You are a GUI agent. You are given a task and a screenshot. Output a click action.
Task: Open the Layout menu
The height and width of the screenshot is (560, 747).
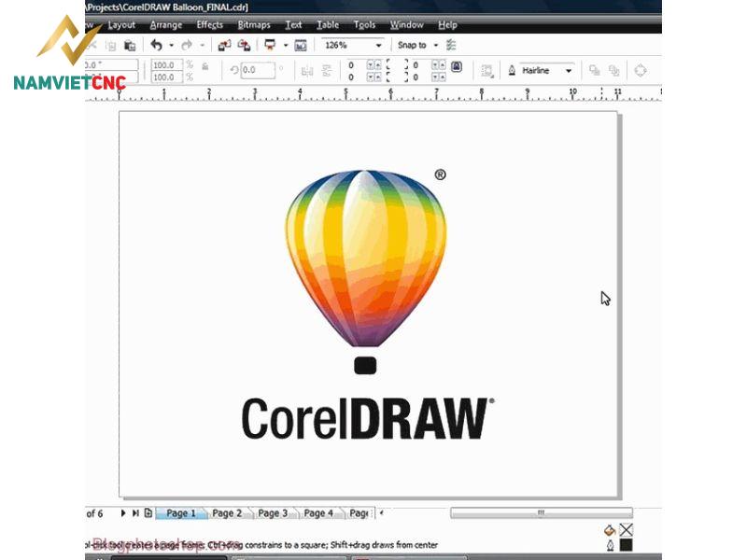121,25
